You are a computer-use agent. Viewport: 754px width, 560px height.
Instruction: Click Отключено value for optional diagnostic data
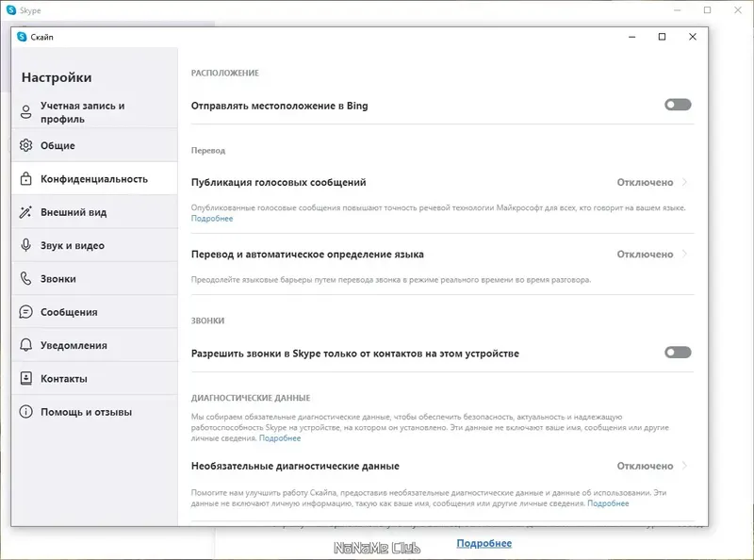645,466
